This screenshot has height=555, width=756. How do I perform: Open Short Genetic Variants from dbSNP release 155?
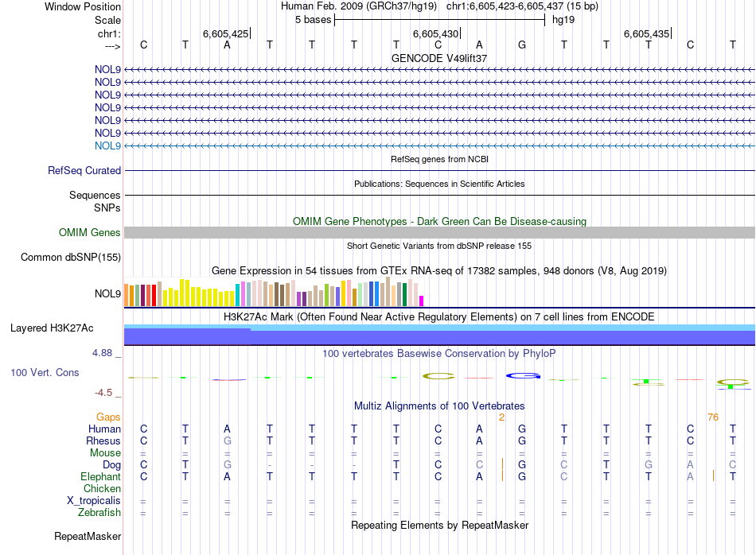click(x=439, y=246)
